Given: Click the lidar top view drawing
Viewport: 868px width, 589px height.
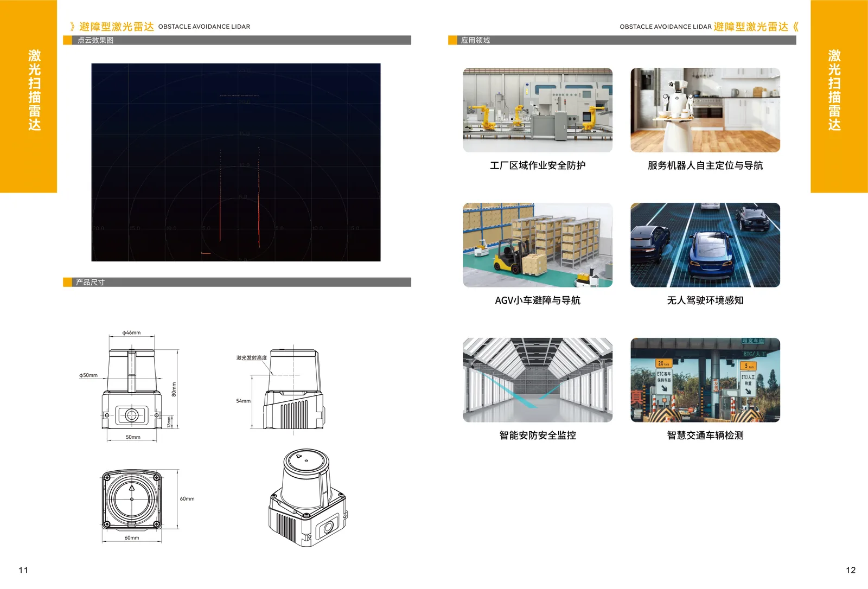Looking at the screenshot, I should (132, 499).
